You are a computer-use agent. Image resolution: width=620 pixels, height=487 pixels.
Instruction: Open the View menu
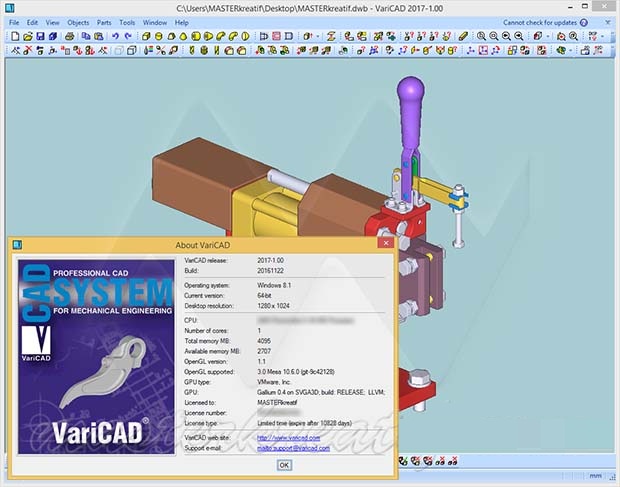click(x=52, y=23)
